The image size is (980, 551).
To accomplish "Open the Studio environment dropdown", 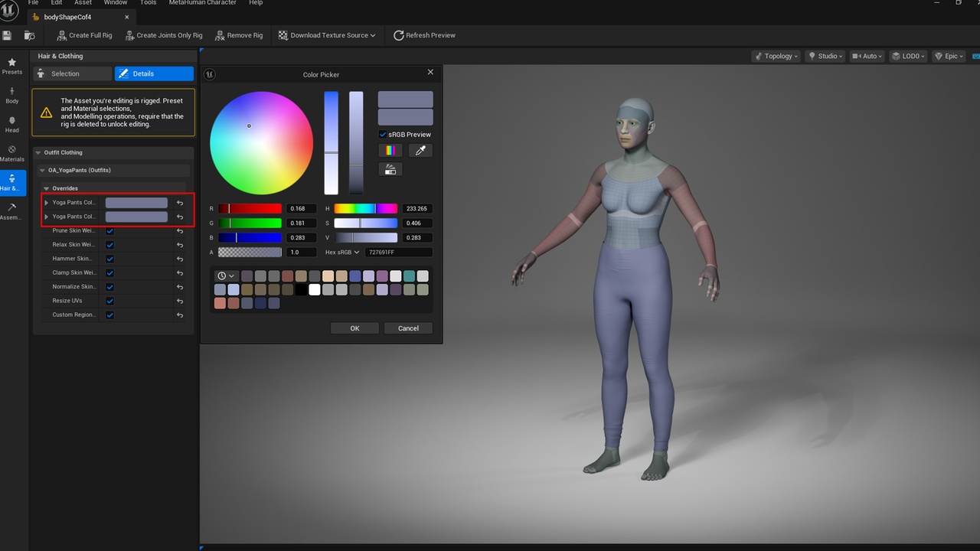I will 825,56.
